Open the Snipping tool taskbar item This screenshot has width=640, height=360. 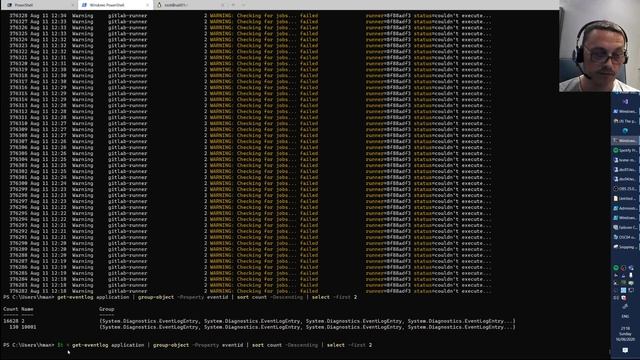(625, 247)
